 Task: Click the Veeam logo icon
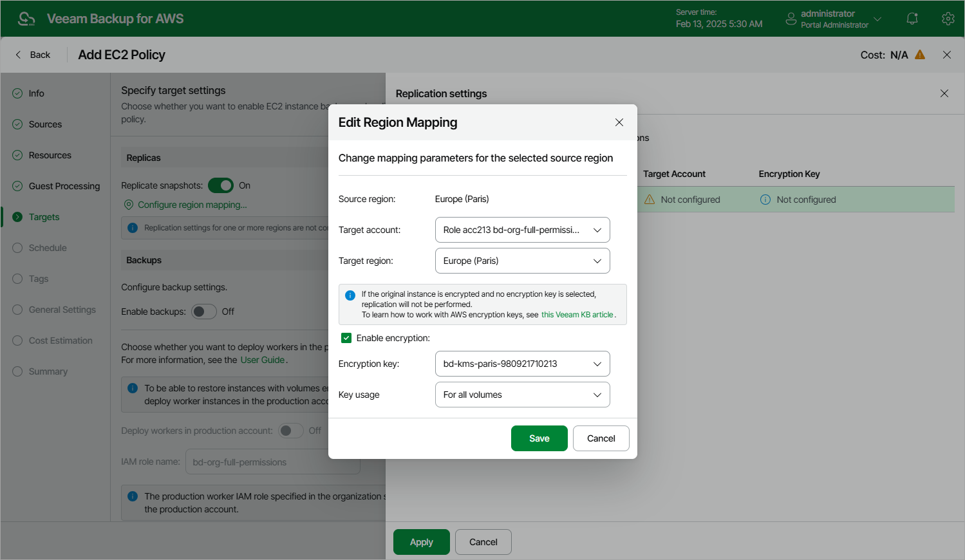[x=26, y=19]
